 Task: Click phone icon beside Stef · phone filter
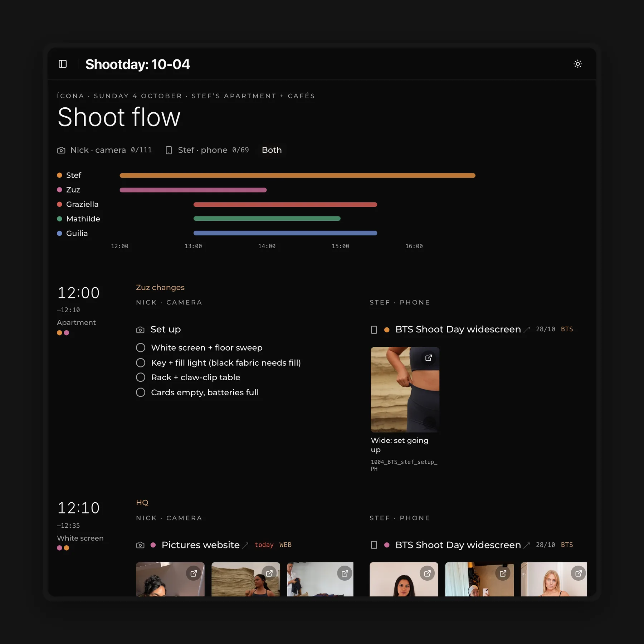[169, 150]
